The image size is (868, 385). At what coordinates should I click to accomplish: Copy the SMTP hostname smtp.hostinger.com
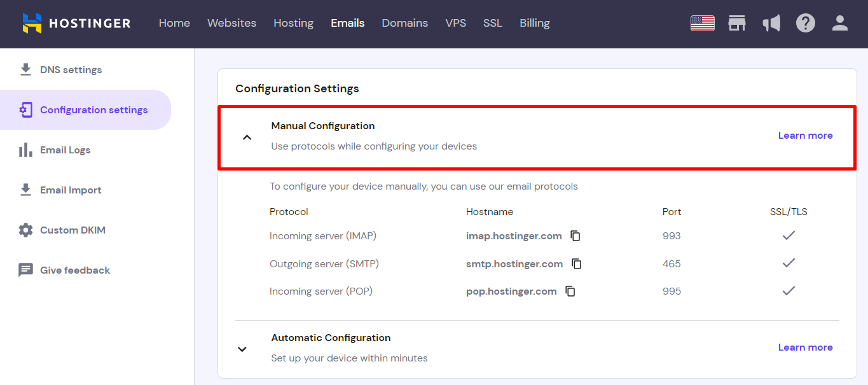click(x=576, y=263)
